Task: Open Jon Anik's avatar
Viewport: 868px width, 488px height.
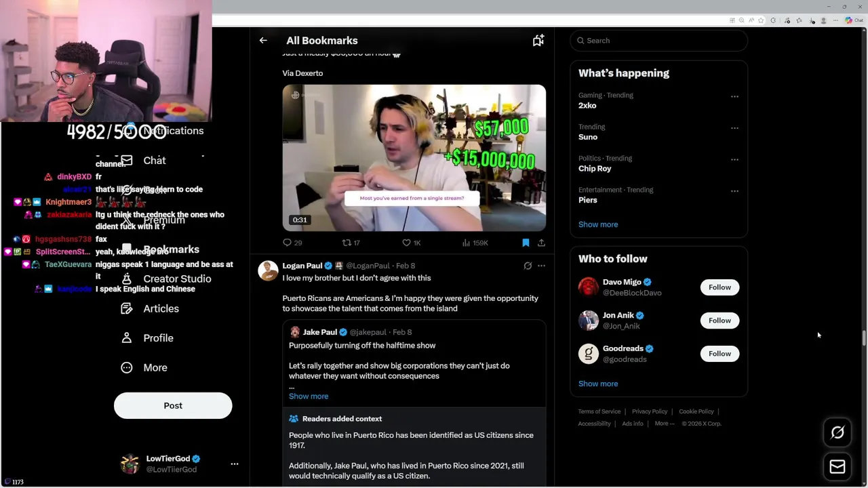Action: (589, 320)
